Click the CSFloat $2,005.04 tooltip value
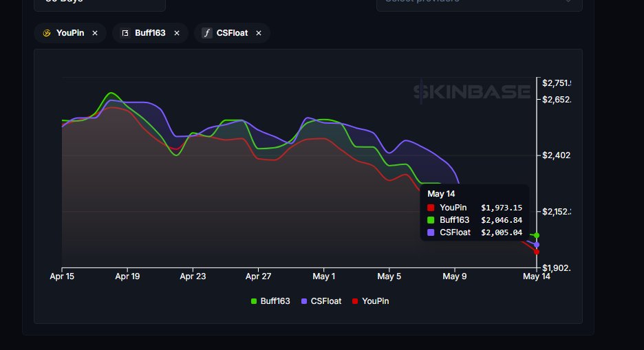Image resolution: width=644 pixels, height=350 pixels. (x=502, y=232)
